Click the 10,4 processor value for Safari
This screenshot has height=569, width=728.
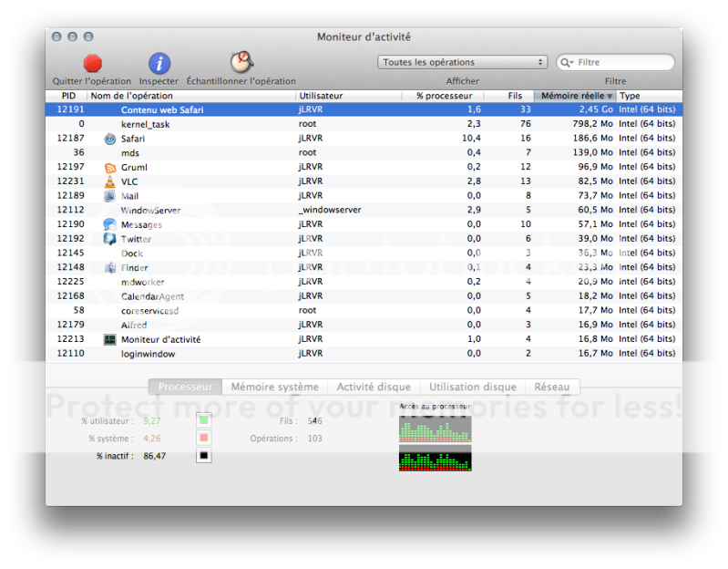(471, 139)
